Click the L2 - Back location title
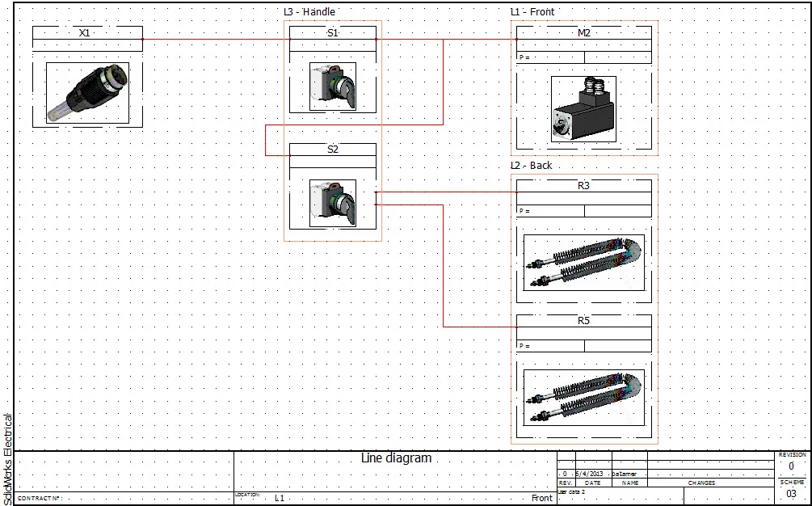This screenshot has height=506, width=812. point(530,165)
